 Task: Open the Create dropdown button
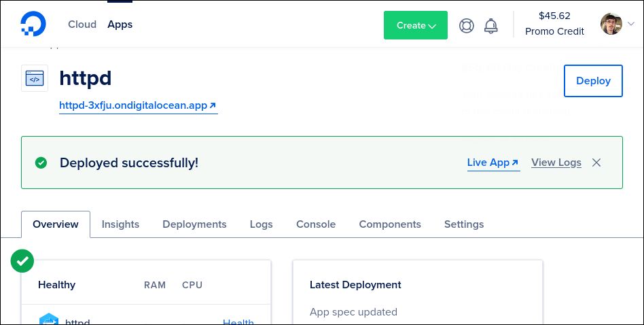point(416,25)
